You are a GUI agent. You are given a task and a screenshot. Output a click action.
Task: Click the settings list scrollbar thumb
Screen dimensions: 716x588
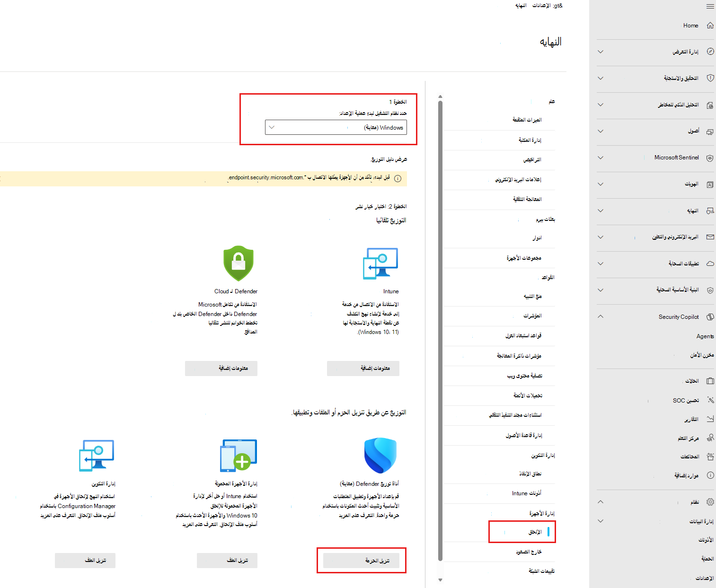point(440,330)
